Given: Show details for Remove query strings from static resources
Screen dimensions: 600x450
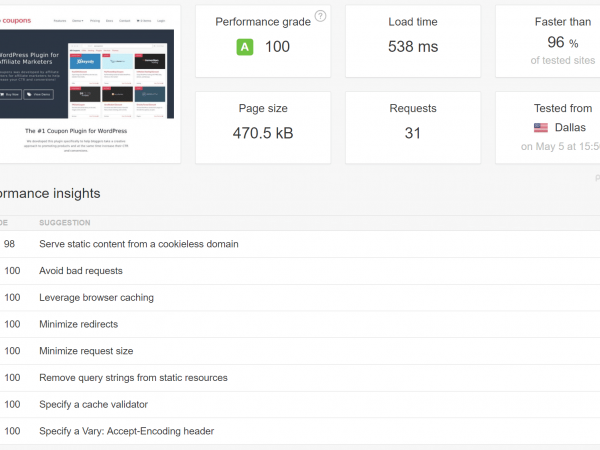Looking at the screenshot, I should click(x=133, y=378).
